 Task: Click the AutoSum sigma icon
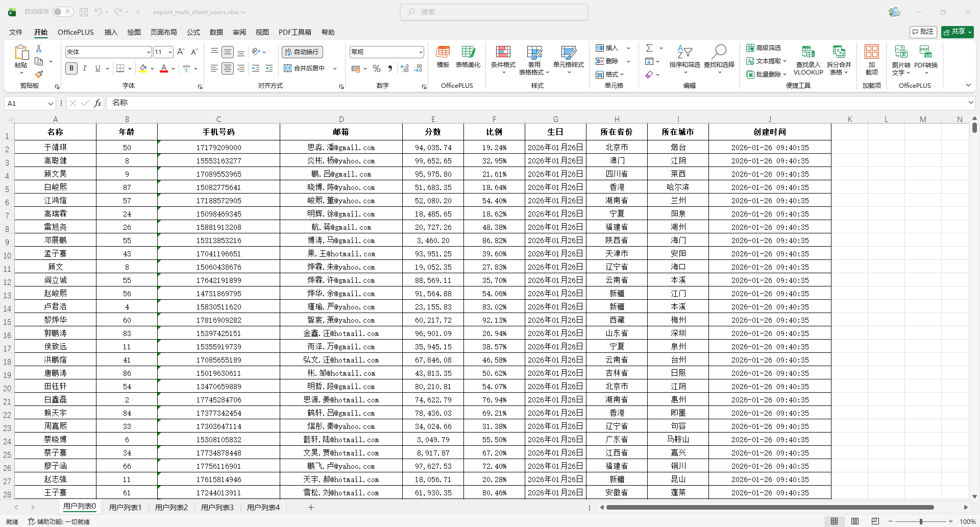(649, 48)
